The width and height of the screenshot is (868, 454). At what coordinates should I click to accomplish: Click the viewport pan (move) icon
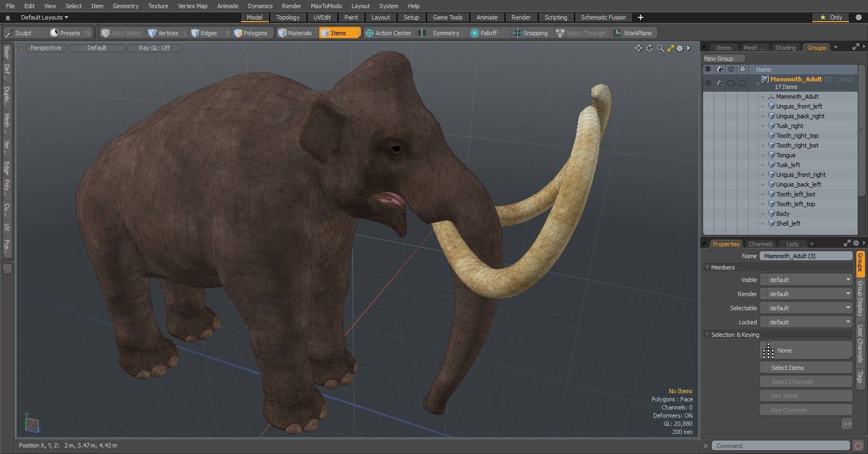tap(639, 48)
